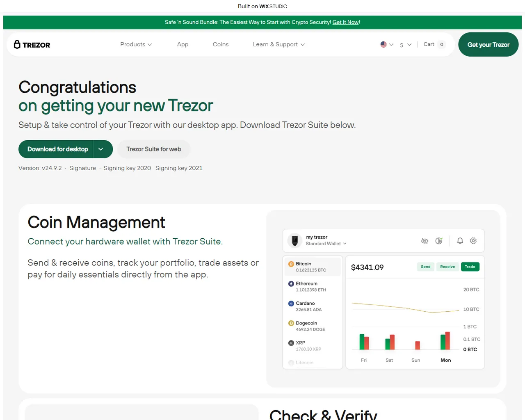Open the Cart link

(429, 44)
